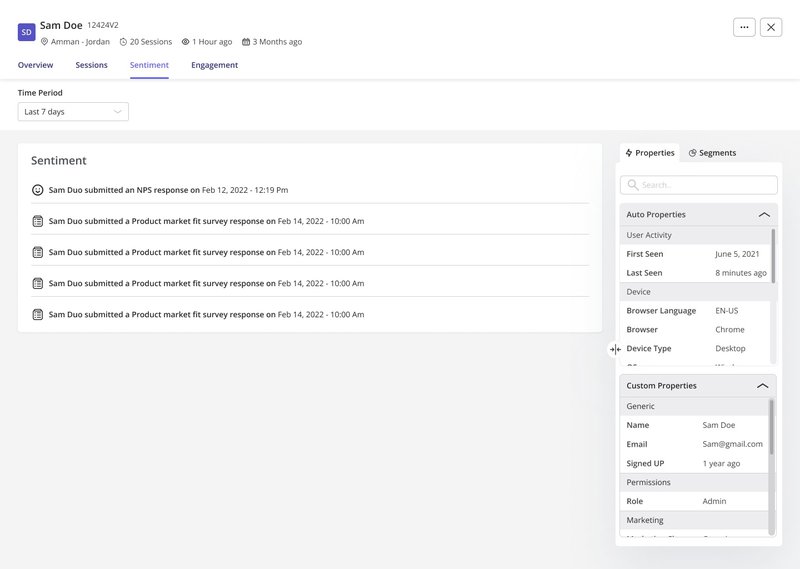
Task: Open the Sessions tab
Action: pos(91,65)
